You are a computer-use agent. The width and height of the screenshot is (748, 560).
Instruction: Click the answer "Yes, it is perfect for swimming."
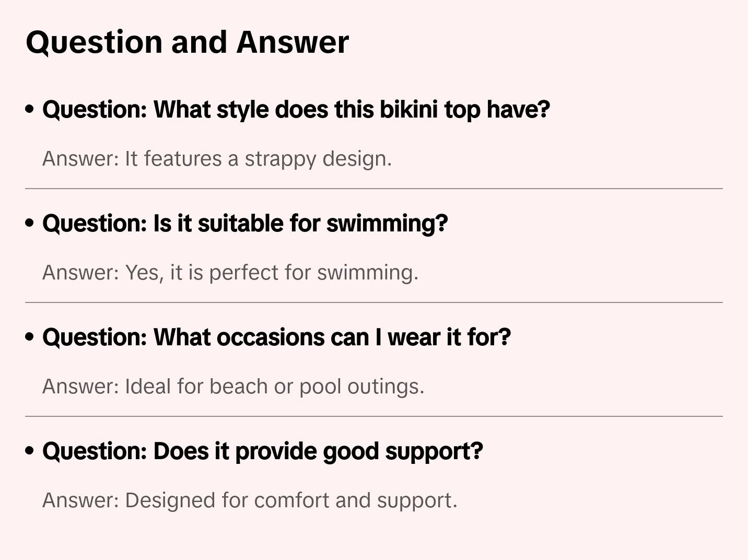point(230,273)
